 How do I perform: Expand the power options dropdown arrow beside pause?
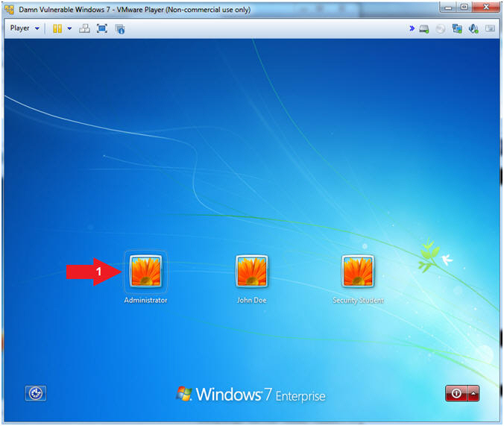pyautogui.click(x=69, y=28)
